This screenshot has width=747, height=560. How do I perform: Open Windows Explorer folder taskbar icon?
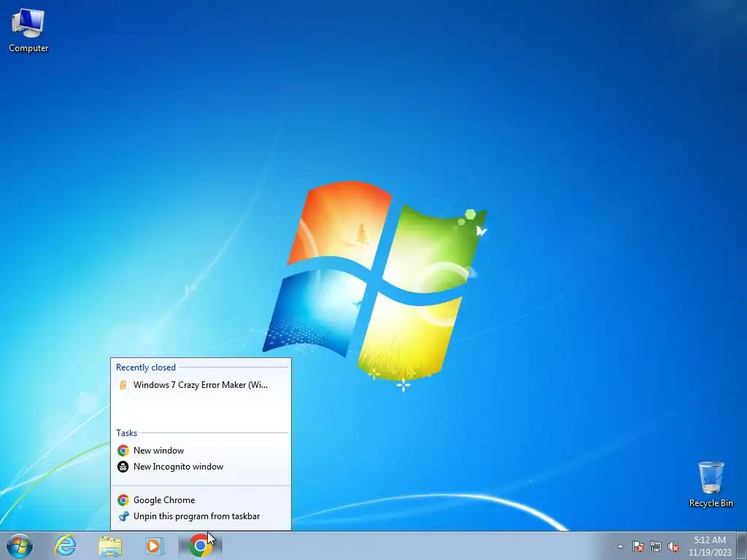110,545
